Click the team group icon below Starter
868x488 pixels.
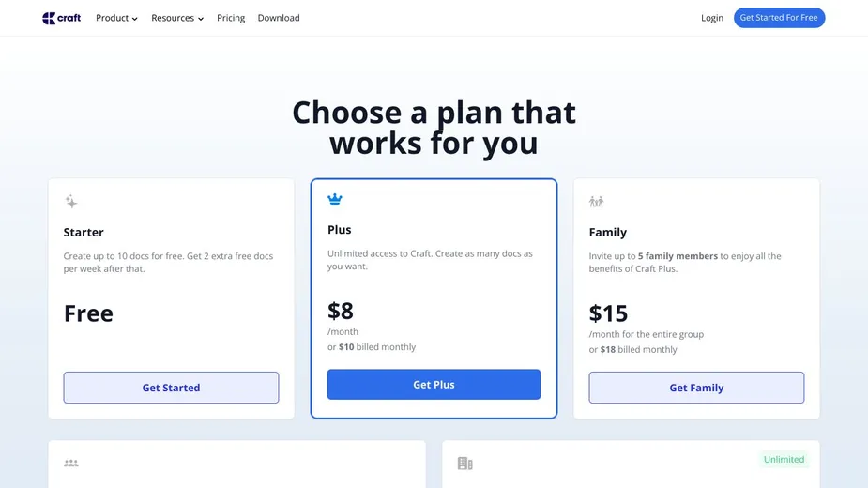click(71, 463)
